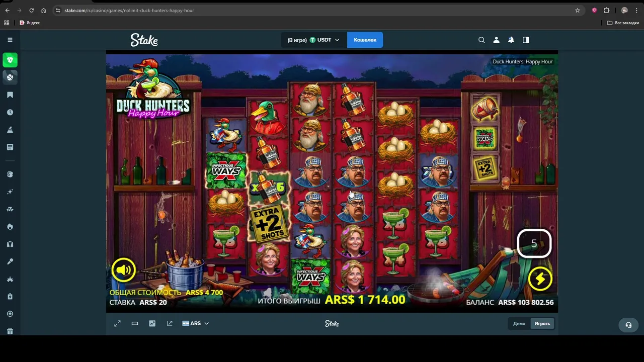Open the Stake Originals S icon in sidebar

10,174
